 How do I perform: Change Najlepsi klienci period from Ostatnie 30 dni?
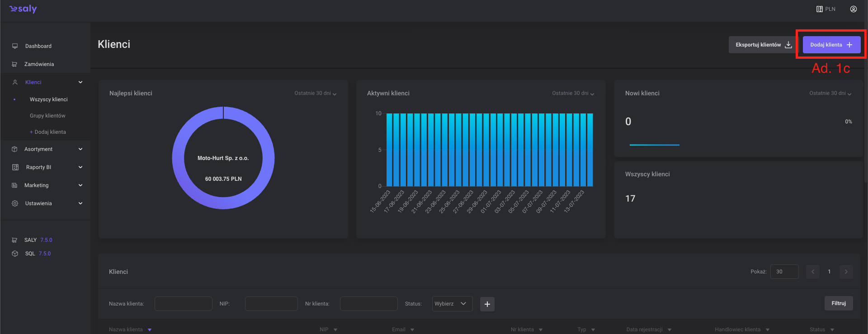click(x=315, y=94)
